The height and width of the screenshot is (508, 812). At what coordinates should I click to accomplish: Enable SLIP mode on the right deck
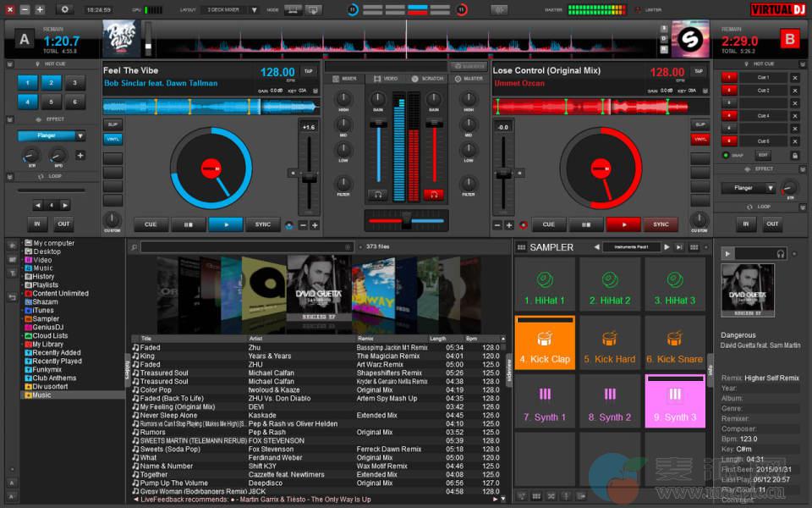pyautogui.click(x=700, y=124)
